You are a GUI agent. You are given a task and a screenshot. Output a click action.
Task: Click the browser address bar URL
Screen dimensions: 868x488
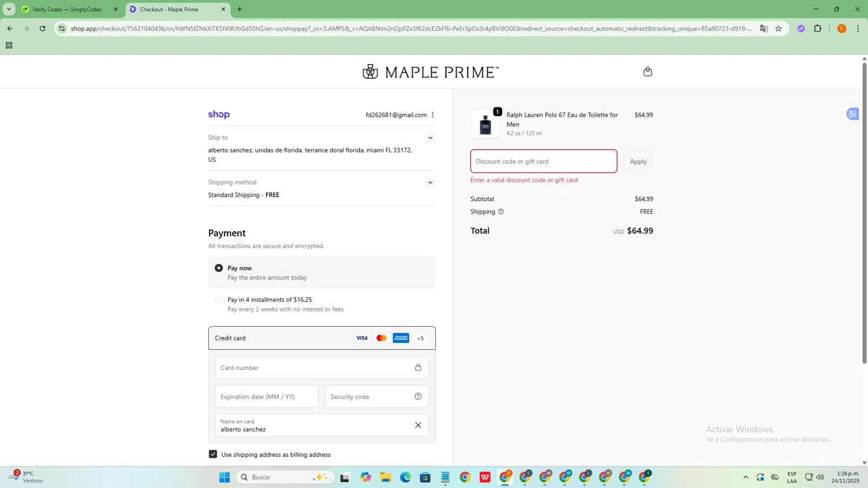[411, 28]
